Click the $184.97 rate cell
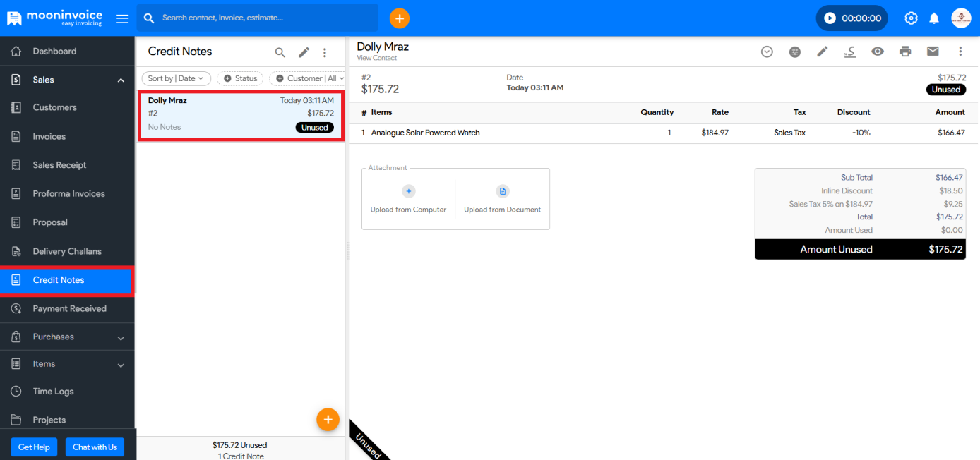The width and height of the screenshot is (980, 460). click(x=715, y=133)
